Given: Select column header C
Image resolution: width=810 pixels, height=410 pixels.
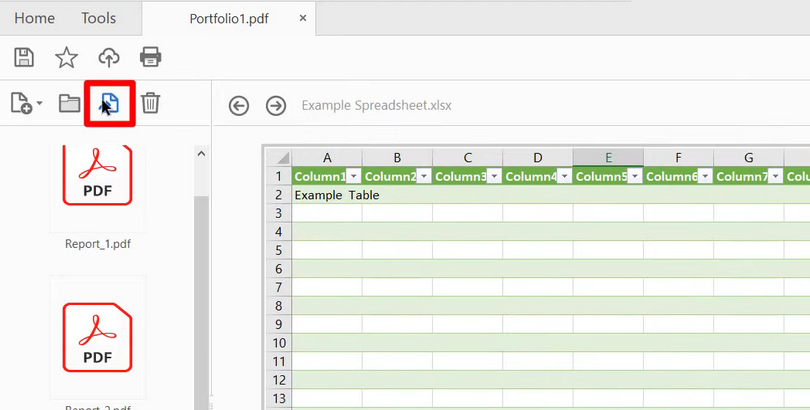Looking at the screenshot, I should pyautogui.click(x=468, y=157).
